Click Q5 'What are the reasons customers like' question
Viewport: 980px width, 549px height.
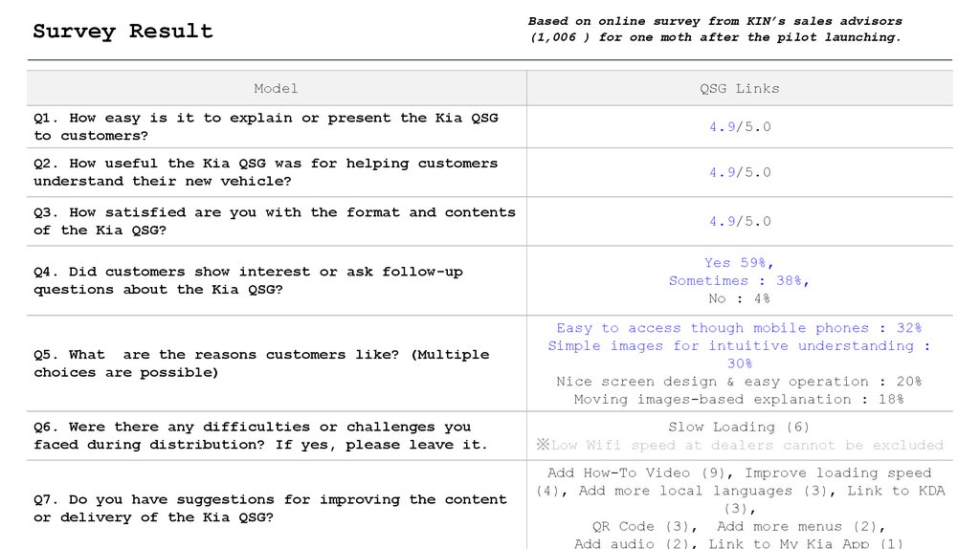click(262, 363)
